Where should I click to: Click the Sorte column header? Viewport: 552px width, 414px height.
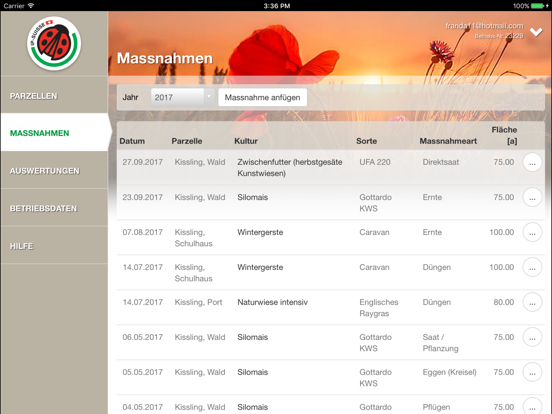[x=366, y=141]
